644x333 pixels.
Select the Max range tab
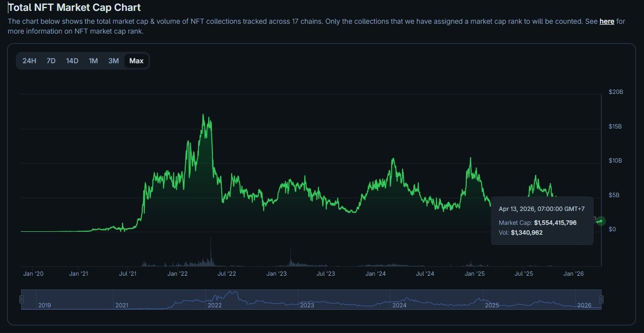click(x=136, y=61)
